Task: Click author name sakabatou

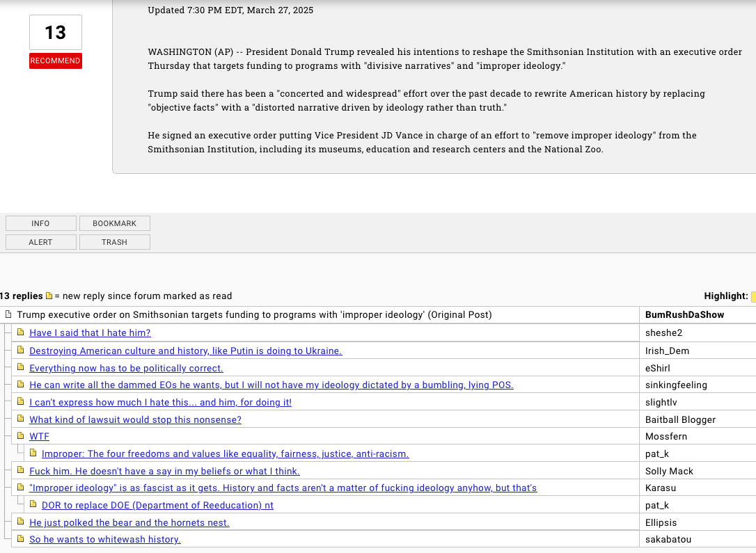Action: (668, 540)
